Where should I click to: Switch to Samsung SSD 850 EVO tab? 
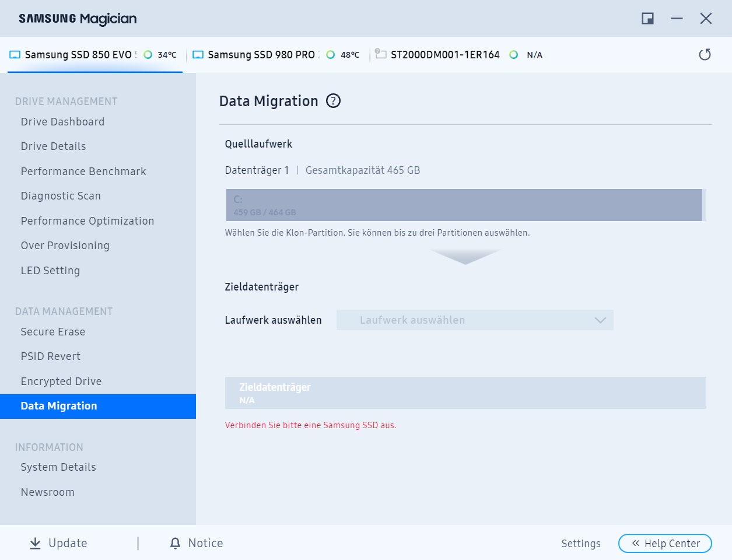point(95,55)
